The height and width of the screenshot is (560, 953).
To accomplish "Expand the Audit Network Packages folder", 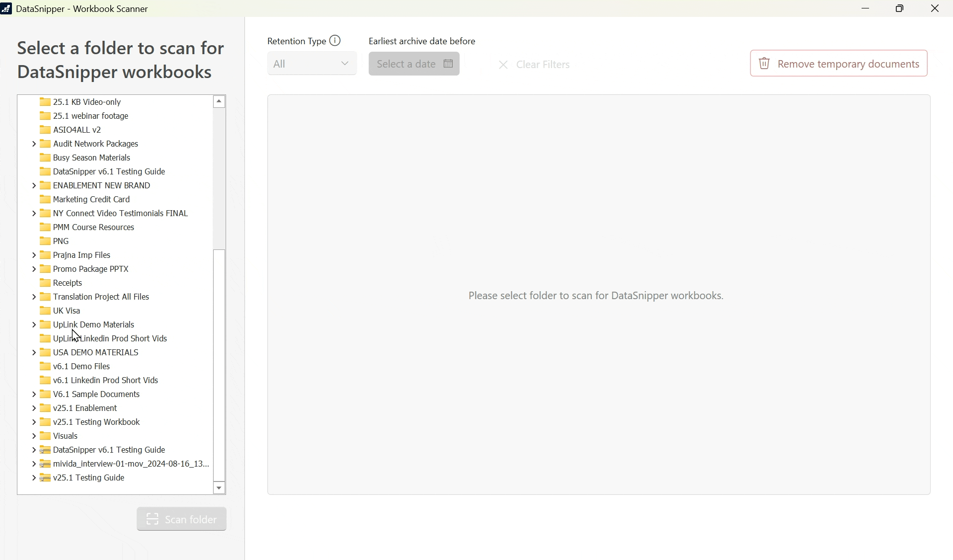I will [34, 144].
